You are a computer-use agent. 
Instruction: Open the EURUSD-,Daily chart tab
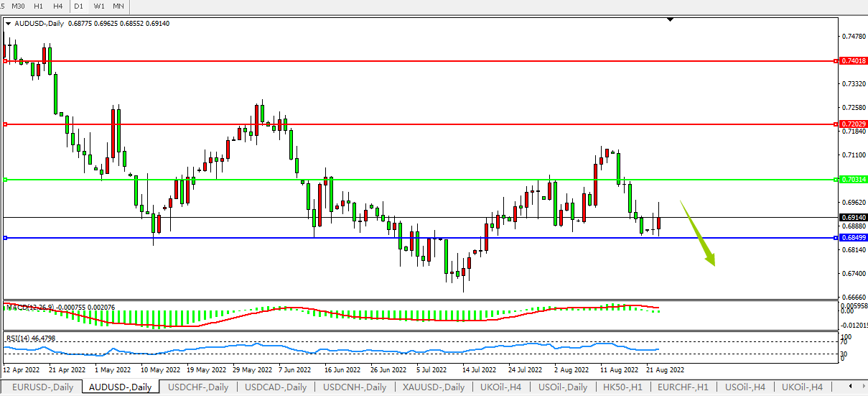(x=42, y=387)
